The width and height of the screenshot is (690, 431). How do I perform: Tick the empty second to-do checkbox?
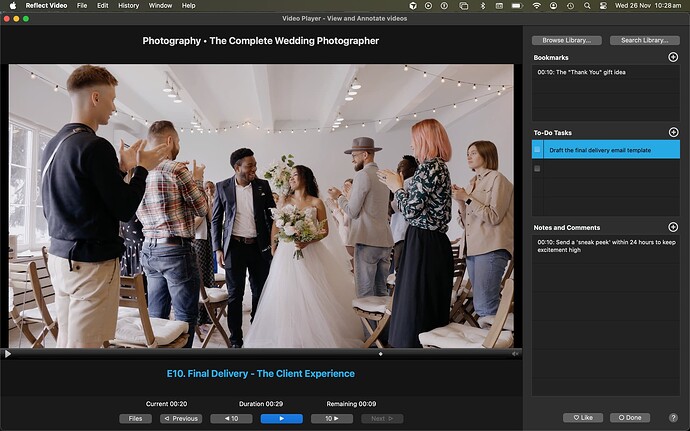coord(538,168)
